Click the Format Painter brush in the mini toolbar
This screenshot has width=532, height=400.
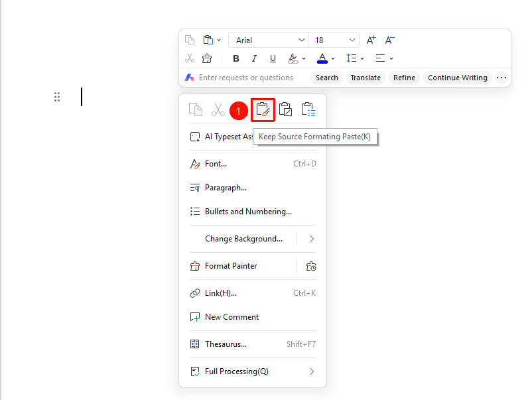207,58
